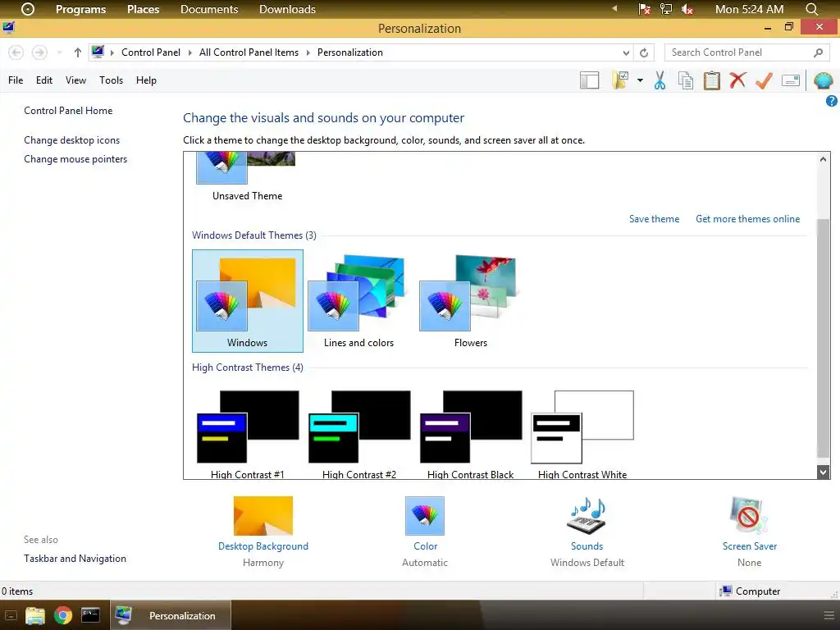Expand the chevron after All Control Panel Items
The height and width of the screenshot is (630, 840).
click(x=308, y=52)
